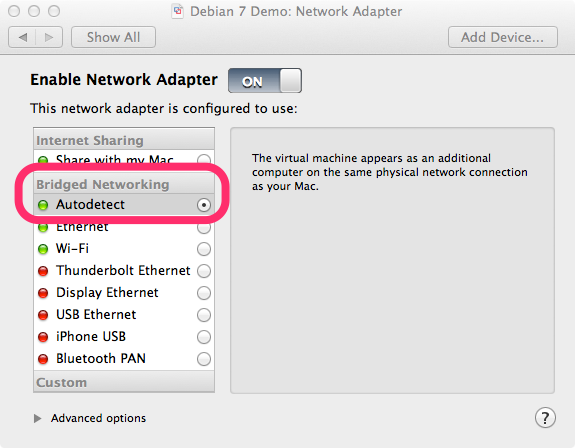Viewport: 575px width, 448px height.
Task: Select the Share with my Mac radio button
Action: 204,160
